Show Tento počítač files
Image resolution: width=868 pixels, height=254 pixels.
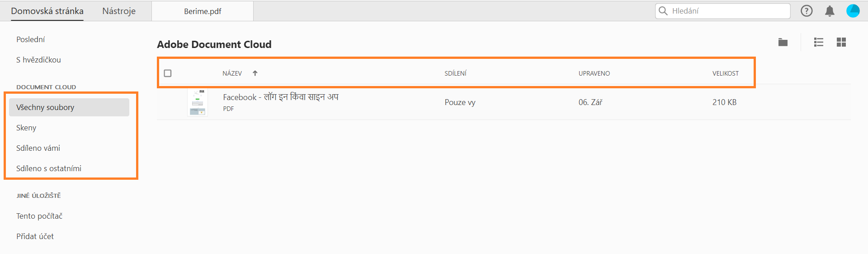click(39, 216)
